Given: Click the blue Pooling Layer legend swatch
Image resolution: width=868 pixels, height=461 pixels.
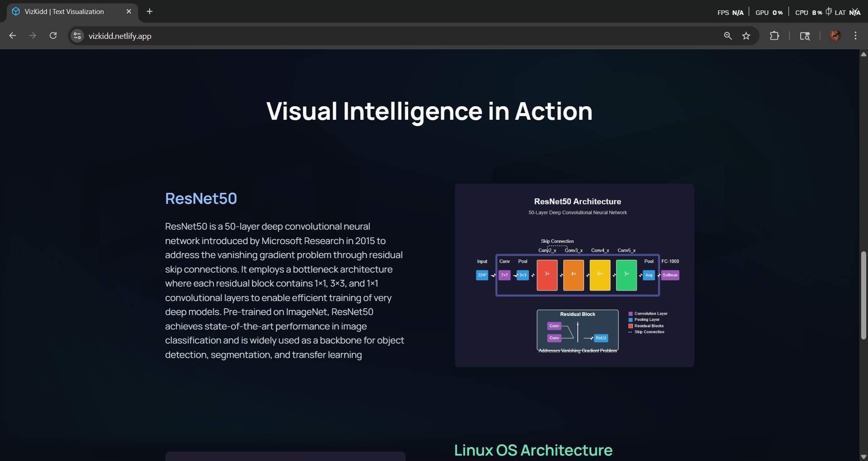Looking at the screenshot, I should pos(631,320).
